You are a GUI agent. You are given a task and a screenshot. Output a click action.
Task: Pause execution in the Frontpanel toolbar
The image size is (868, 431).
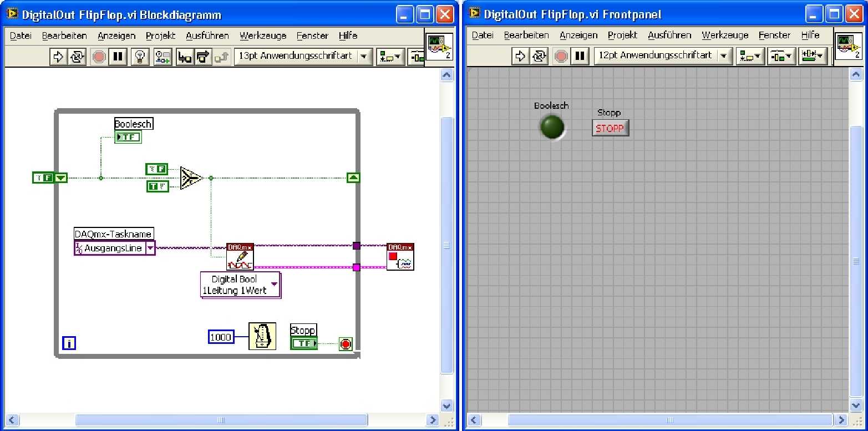pyautogui.click(x=580, y=56)
